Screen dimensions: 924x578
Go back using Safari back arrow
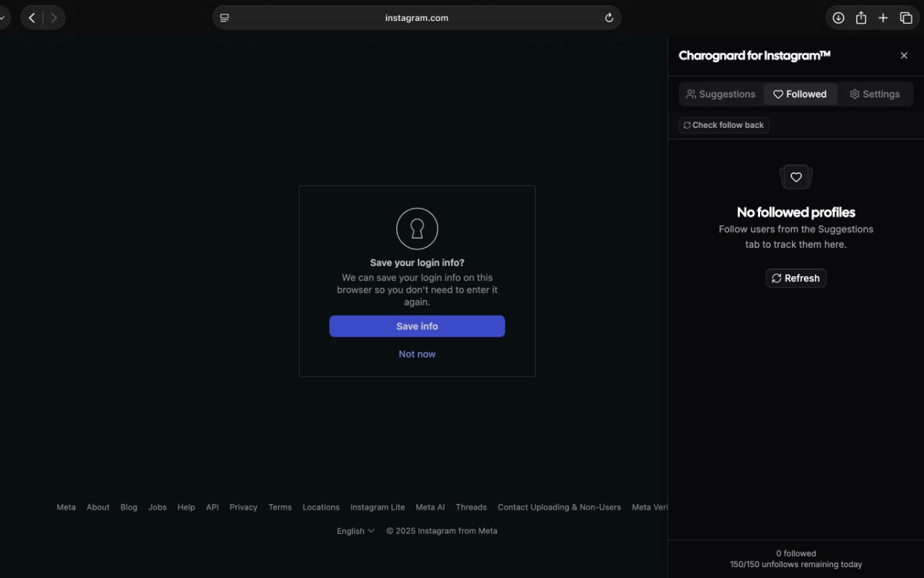32,18
